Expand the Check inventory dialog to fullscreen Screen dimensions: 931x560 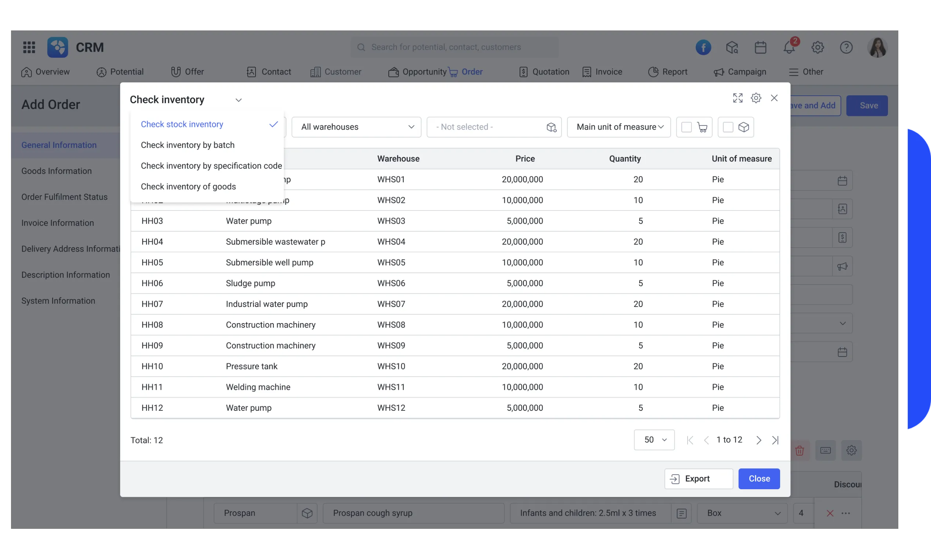[738, 98]
